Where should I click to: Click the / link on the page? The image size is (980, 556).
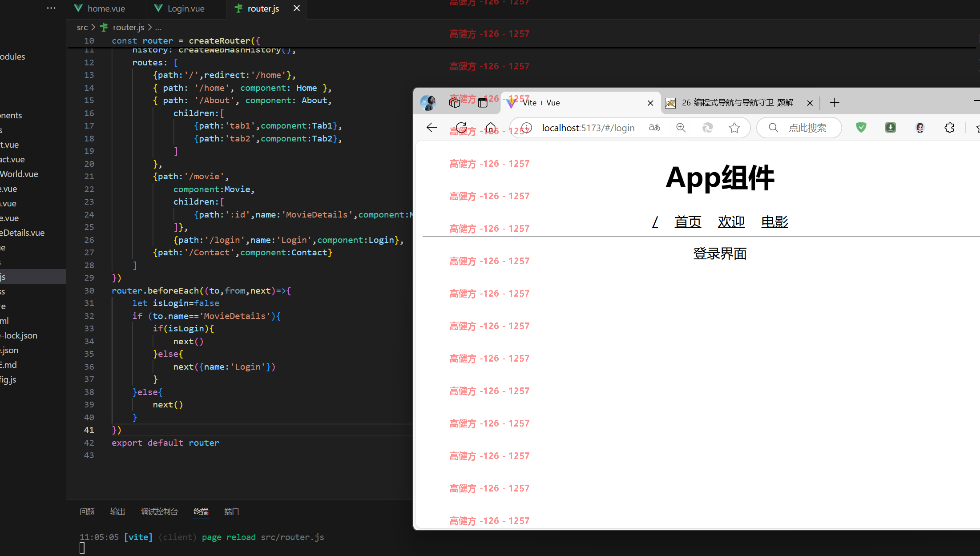655,222
